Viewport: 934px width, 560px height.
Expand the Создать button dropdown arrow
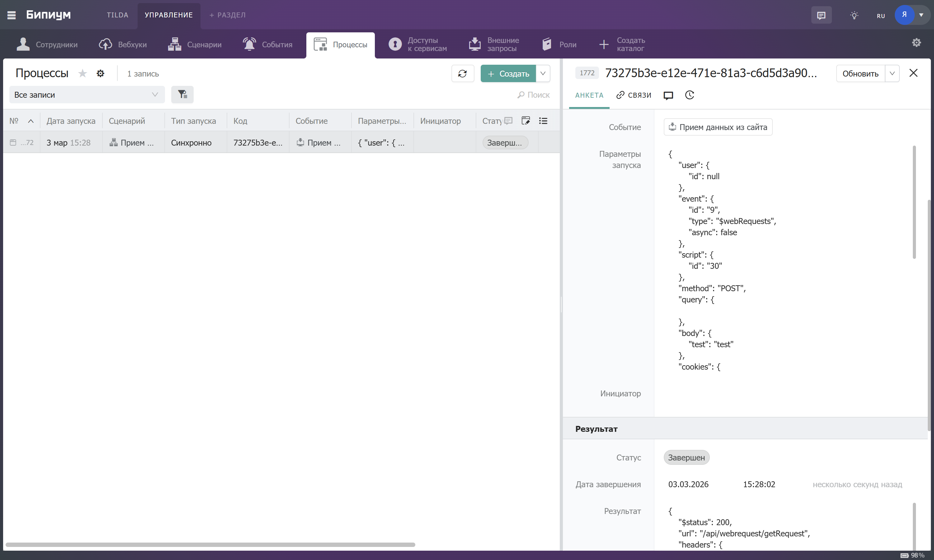point(543,74)
